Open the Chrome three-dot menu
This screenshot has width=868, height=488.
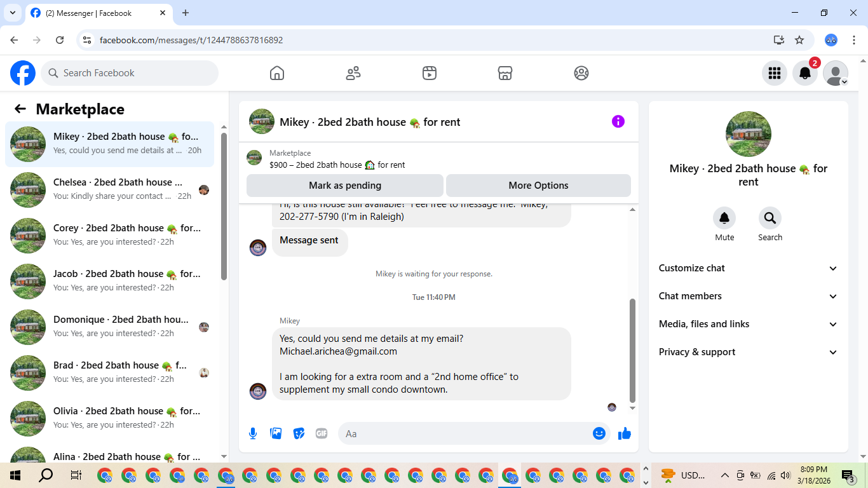pos(854,40)
